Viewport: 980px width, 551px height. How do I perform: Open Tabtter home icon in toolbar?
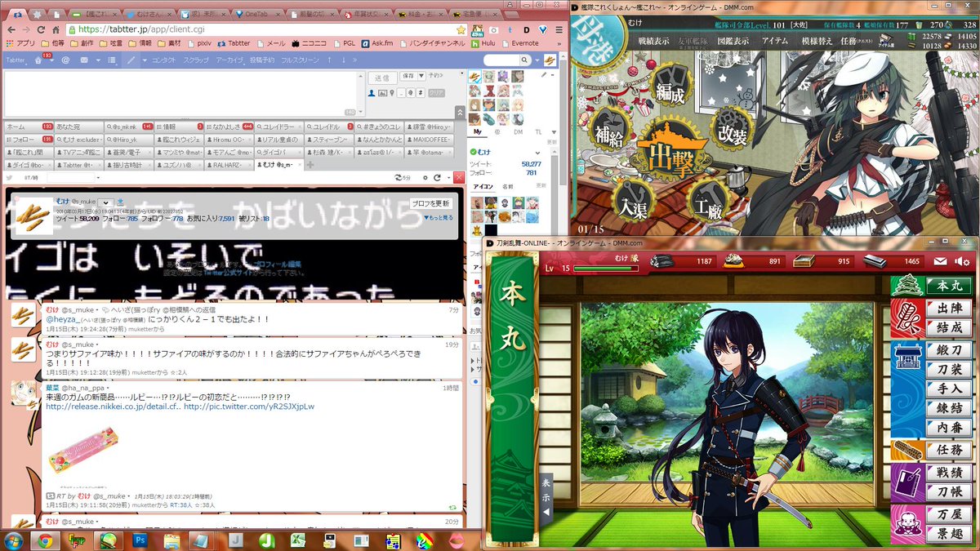pyautogui.click(x=38, y=60)
